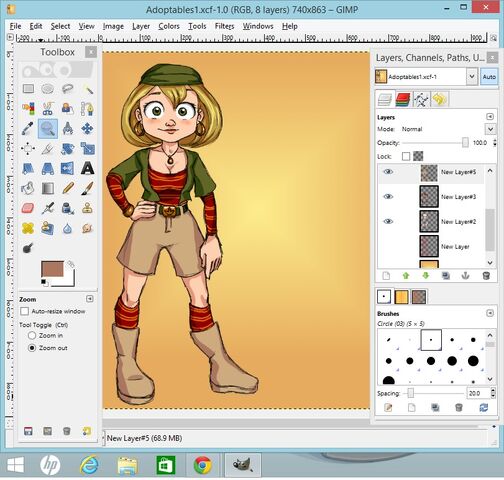Screen dimensions: 504x480
Task: Select the Pencil tool
Action: tap(68, 189)
